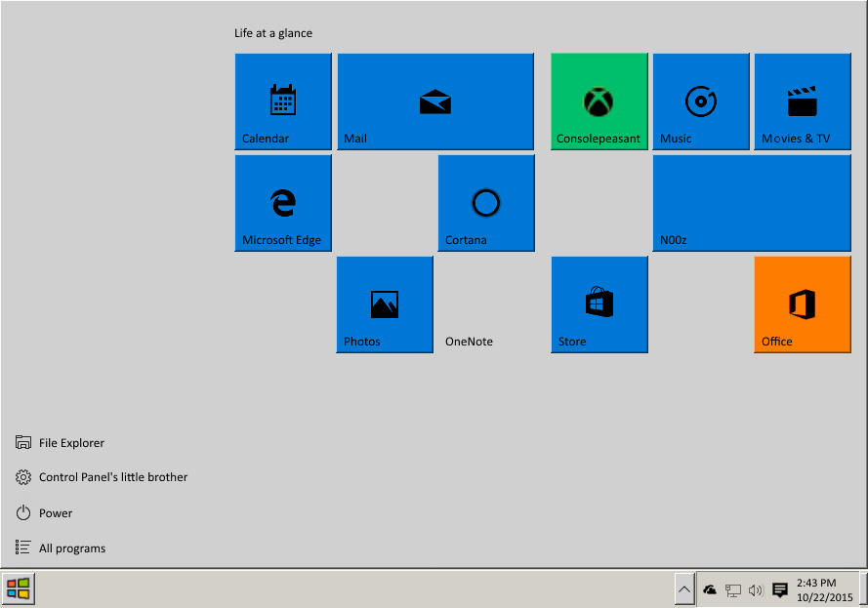Click the volume speaker tray icon
This screenshot has width=868, height=608.
pos(756,590)
